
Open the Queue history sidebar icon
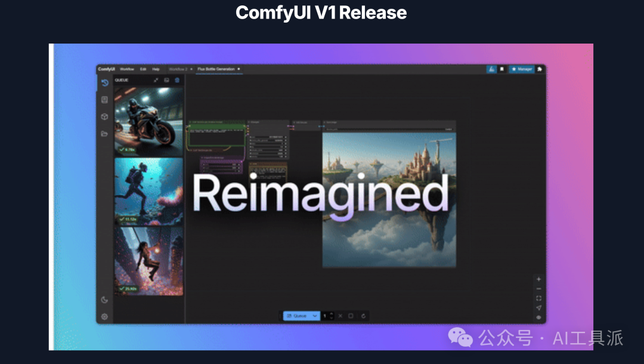[x=105, y=82]
